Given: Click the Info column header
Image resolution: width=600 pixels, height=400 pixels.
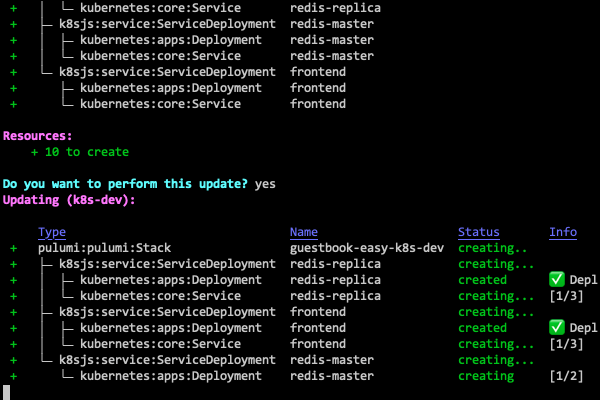Looking at the screenshot, I should [563, 232].
